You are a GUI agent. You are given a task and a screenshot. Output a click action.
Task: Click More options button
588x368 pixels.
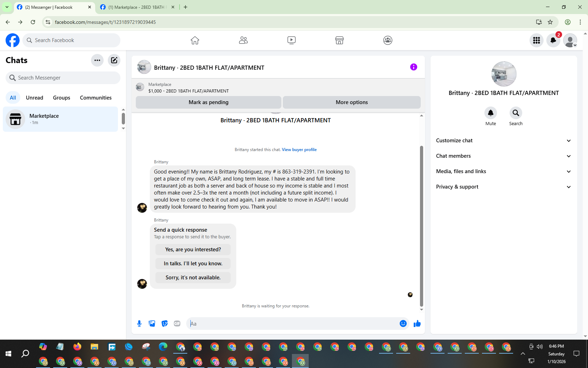tap(352, 102)
